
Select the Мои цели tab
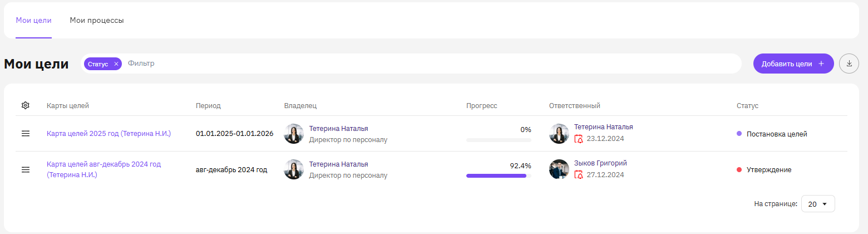coord(33,21)
